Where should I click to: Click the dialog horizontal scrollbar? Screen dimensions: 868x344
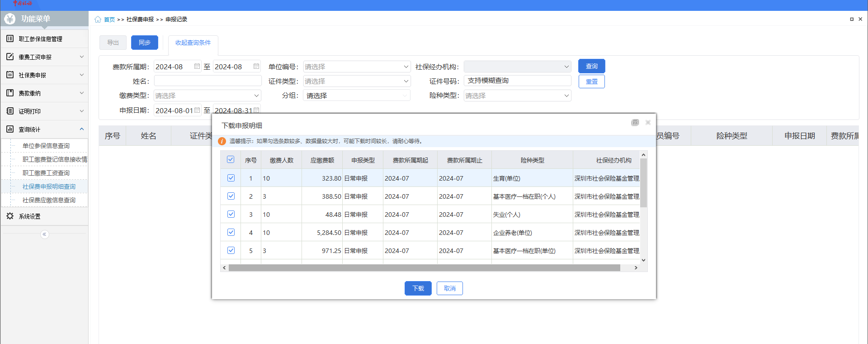[424, 268]
